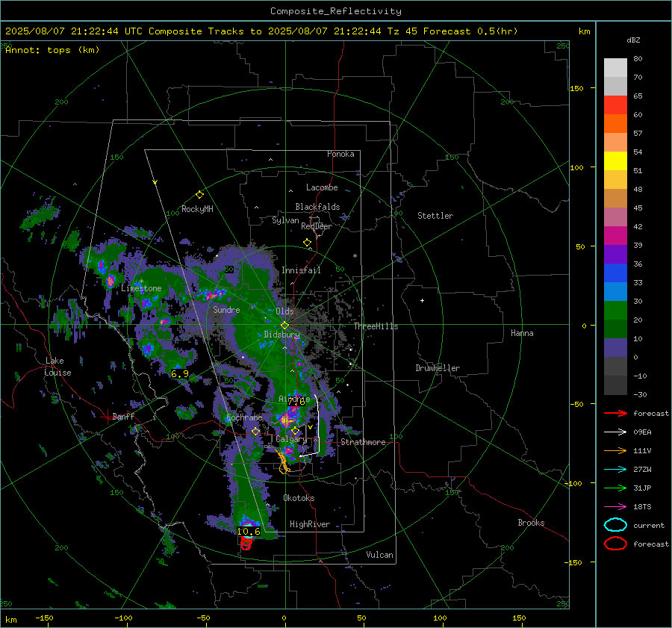Click the Ponoka city label
The width and height of the screenshot is (672, 628).
[340, 154]
